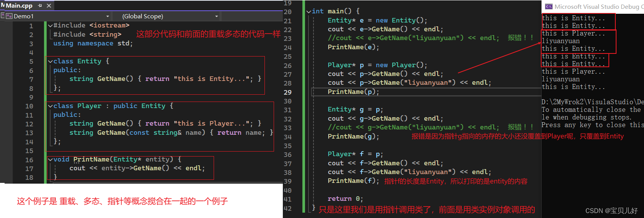Click 'Entity* g = p;' line

[x=355, y=109]
